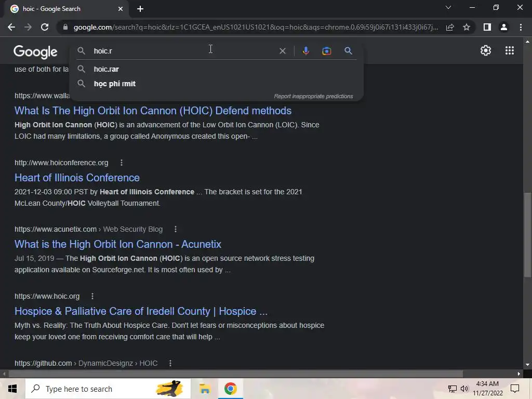This screenshot has height=399, width=532.
Task: Search by image camera icon
Action: tap(327, 51)
